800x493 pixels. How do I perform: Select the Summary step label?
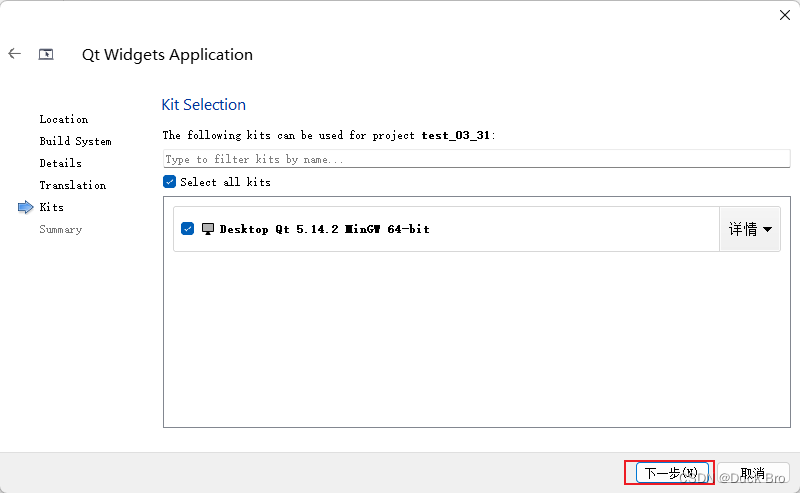(x=61, y=230)
